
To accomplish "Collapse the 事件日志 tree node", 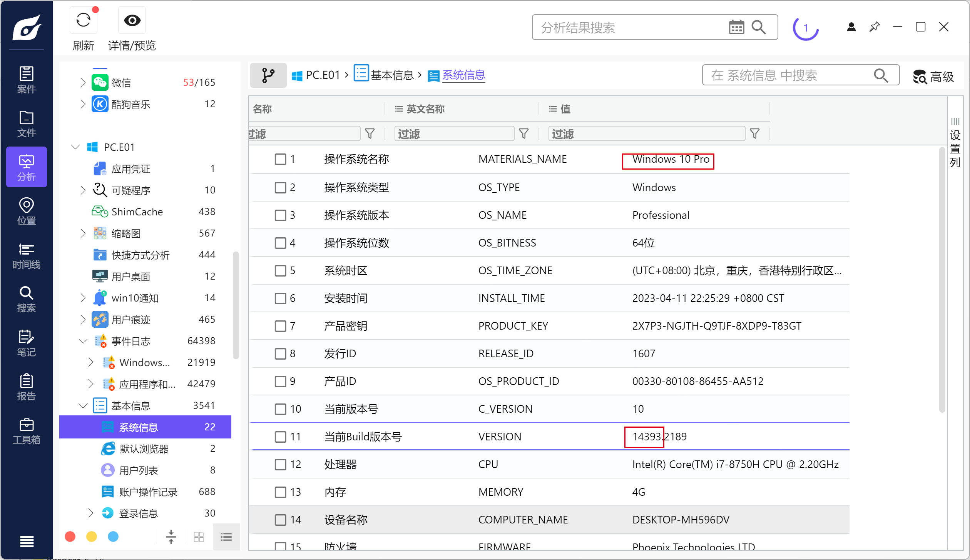I will pos(83,341).
